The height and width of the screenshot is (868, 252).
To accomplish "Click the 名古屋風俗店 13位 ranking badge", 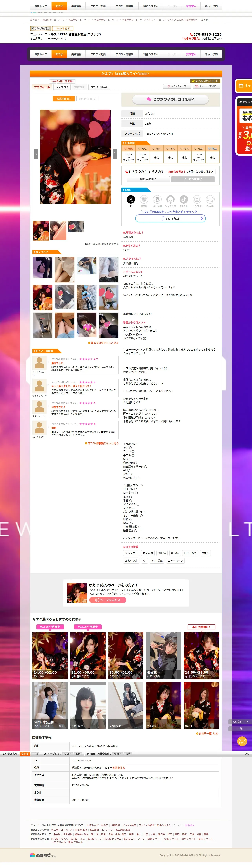I will tap(205, 81).
